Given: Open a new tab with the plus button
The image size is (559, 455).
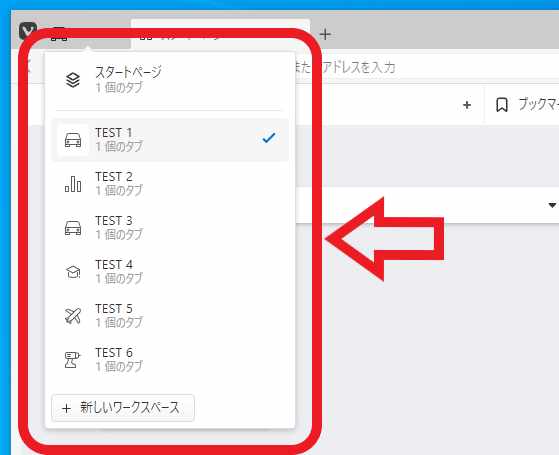Looking at the screenshot, I should pyautogui.click(x=325, y=35).
